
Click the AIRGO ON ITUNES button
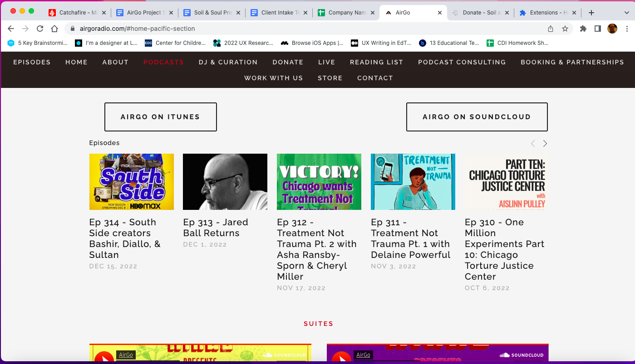coord(160,117)
